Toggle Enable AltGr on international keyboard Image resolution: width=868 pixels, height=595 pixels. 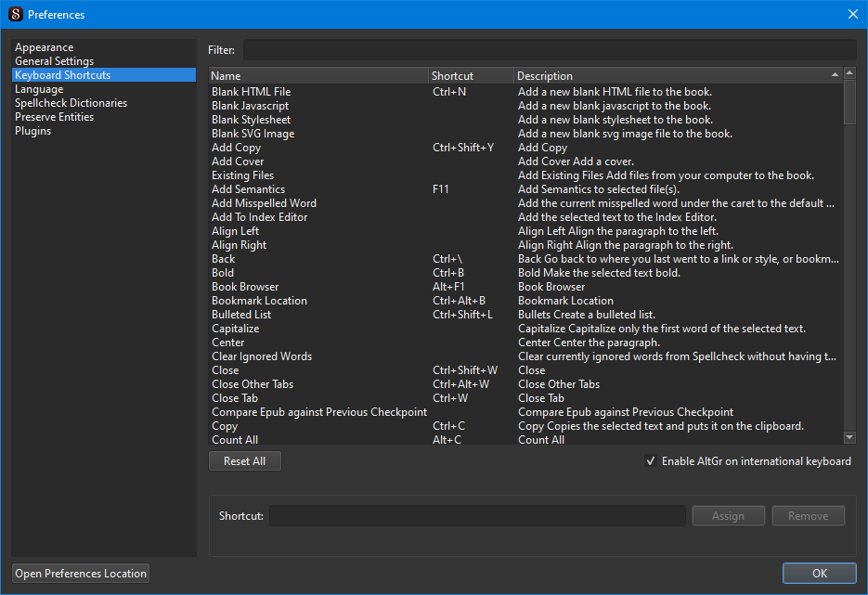click(x=651, y=461)
